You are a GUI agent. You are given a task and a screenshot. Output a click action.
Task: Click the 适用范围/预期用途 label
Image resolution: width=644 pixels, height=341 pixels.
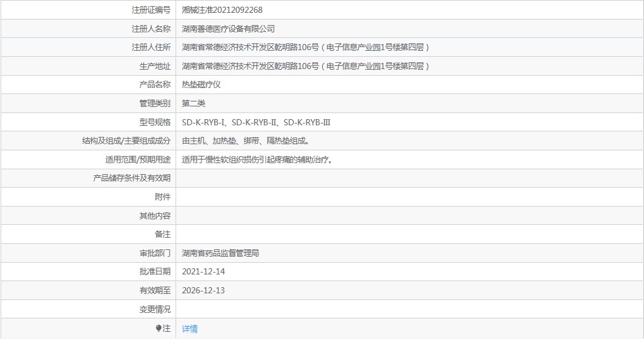click(x=138, y=159)
